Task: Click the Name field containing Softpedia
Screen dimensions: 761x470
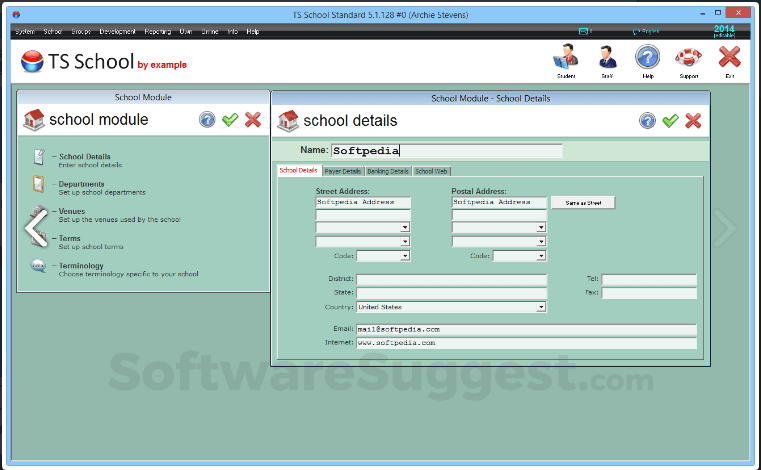Action: (447, 151)
